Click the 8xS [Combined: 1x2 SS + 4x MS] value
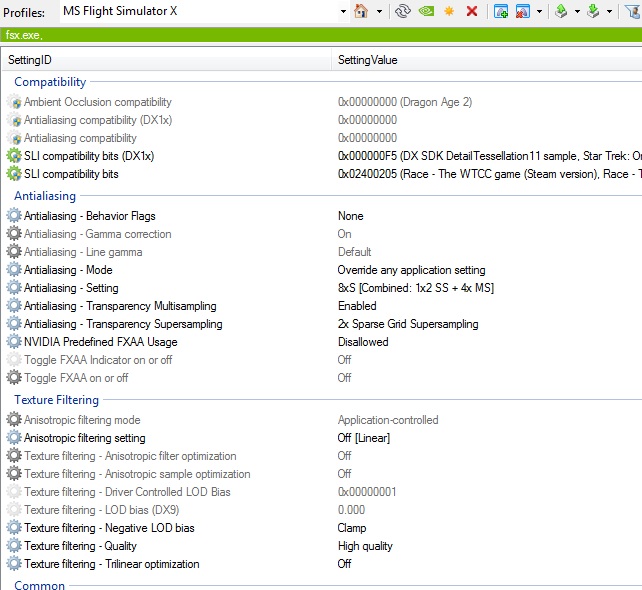The image size is (642, 590). tap(416, 288)
